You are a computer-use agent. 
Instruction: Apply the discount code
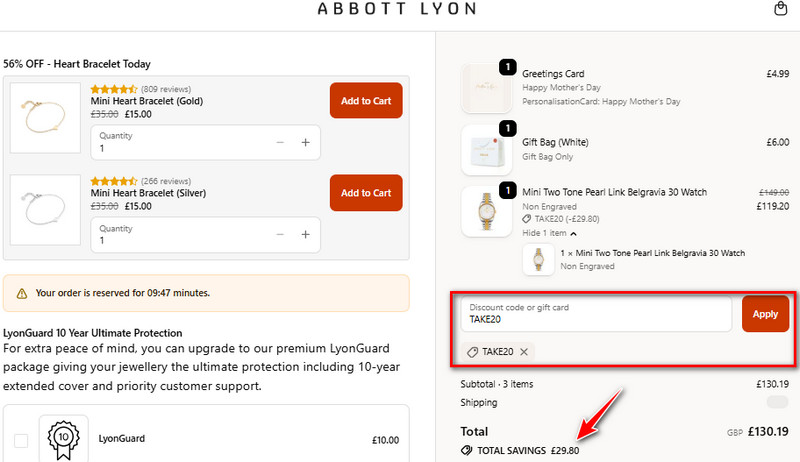click(765, 314)
